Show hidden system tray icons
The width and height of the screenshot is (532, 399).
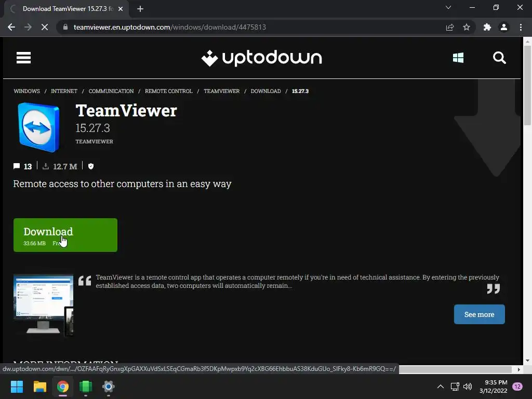point(441,387)
